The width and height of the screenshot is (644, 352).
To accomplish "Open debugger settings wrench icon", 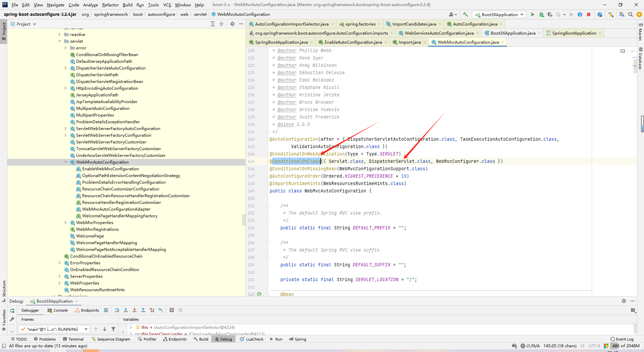I will click(12, 319).
